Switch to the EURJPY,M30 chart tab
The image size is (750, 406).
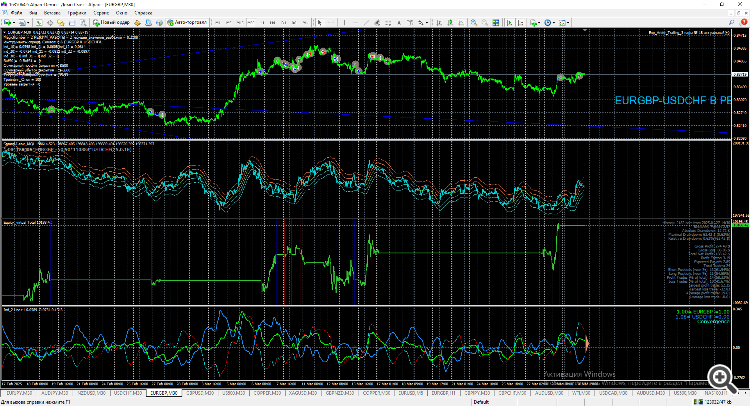pos(19,393)
